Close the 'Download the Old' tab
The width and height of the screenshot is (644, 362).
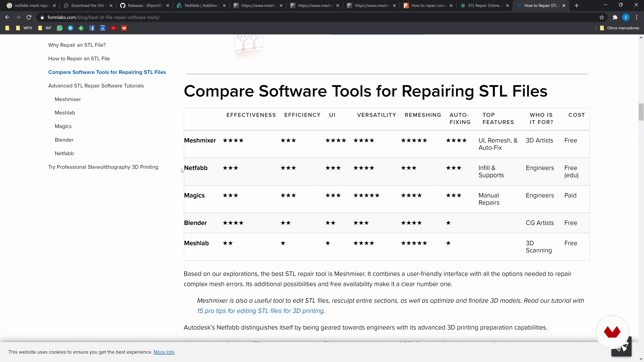(x=111, y=6)
